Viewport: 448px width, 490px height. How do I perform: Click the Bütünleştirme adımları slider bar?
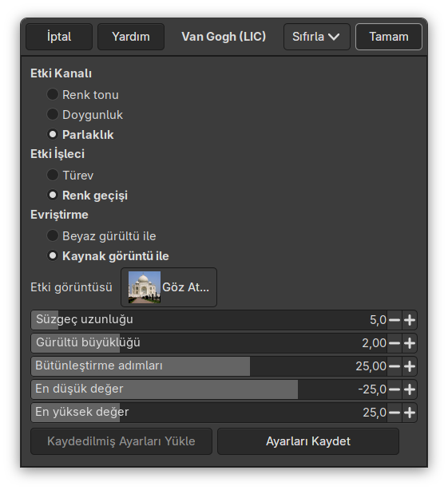coord(209,366)
